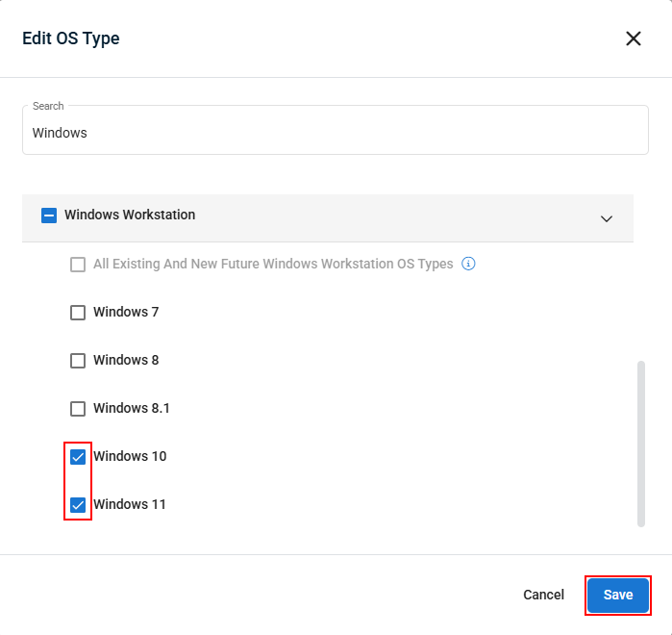Uncheck the Windows 11 checkbox
Screen dimensions: 672x635
(x=78, y=505)
